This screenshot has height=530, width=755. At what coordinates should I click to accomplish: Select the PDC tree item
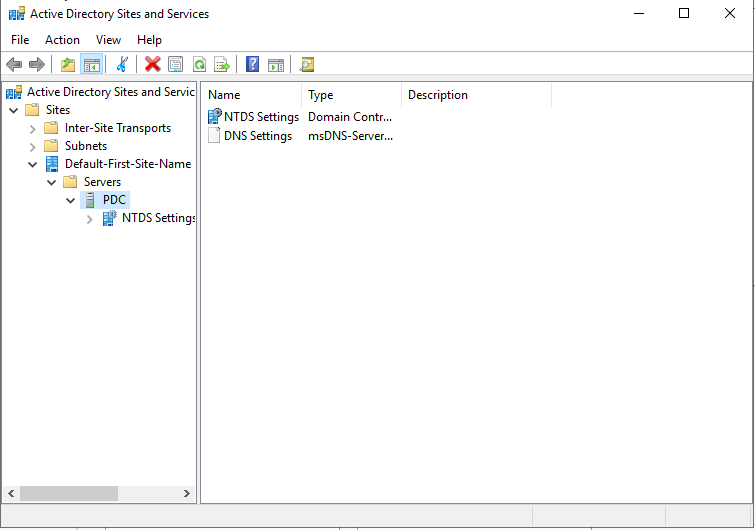114,200
